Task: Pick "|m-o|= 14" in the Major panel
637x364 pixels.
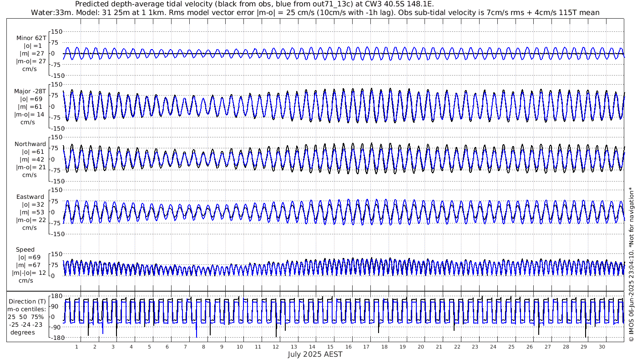Action: click(30, 115)
